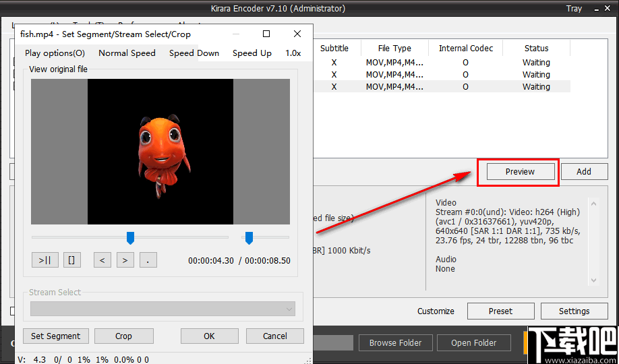Open the Play options(O) menu

click(55, 53)
